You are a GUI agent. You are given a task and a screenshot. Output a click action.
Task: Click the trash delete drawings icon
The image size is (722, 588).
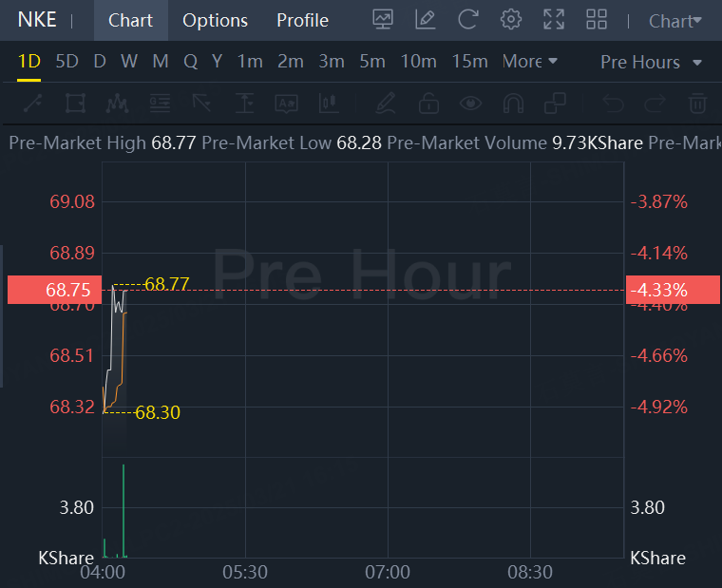coord(697,103)
